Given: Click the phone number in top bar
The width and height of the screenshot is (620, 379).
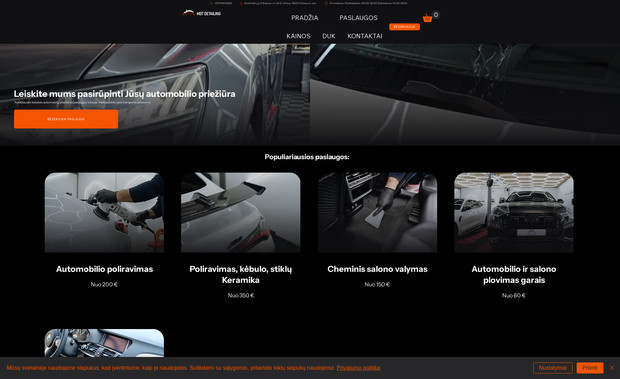Looking at the screenshot, I should point(223,3).
